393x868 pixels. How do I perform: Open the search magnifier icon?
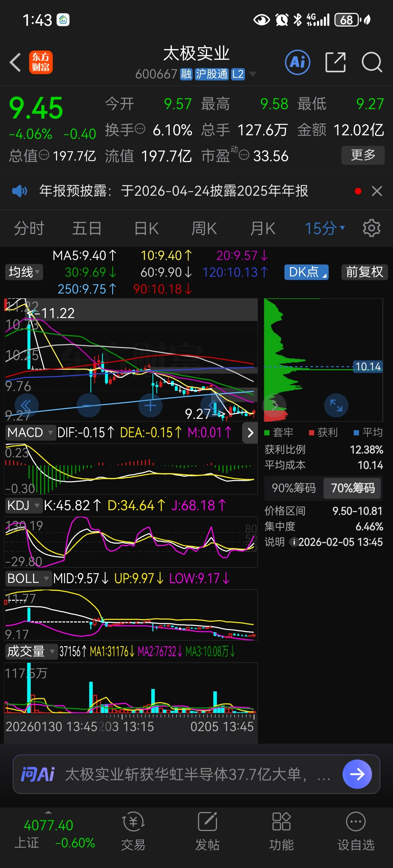pyautogui.click(x=372, y=62)
